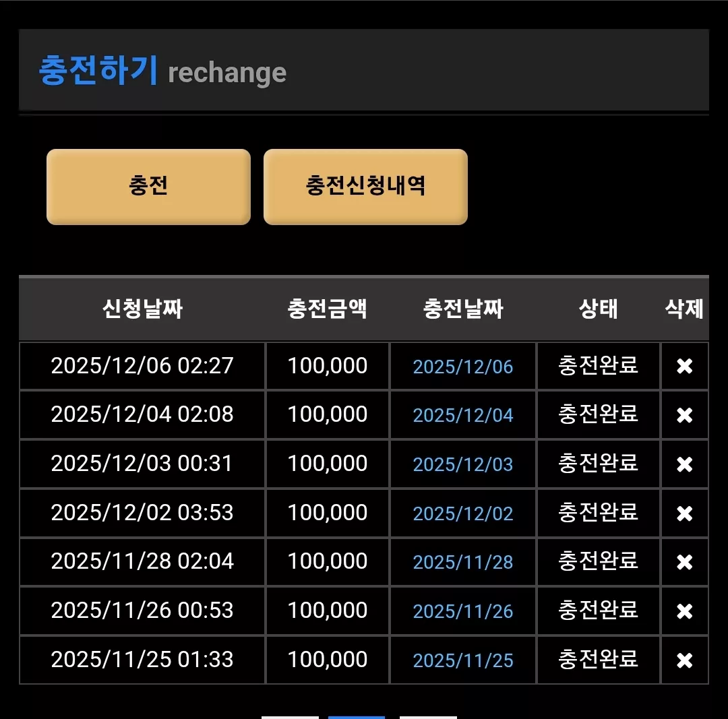Switch to 충전신청내역 history tab
Image resolution: width=728 pixels, height=719 pixels.
coord(365,187)
